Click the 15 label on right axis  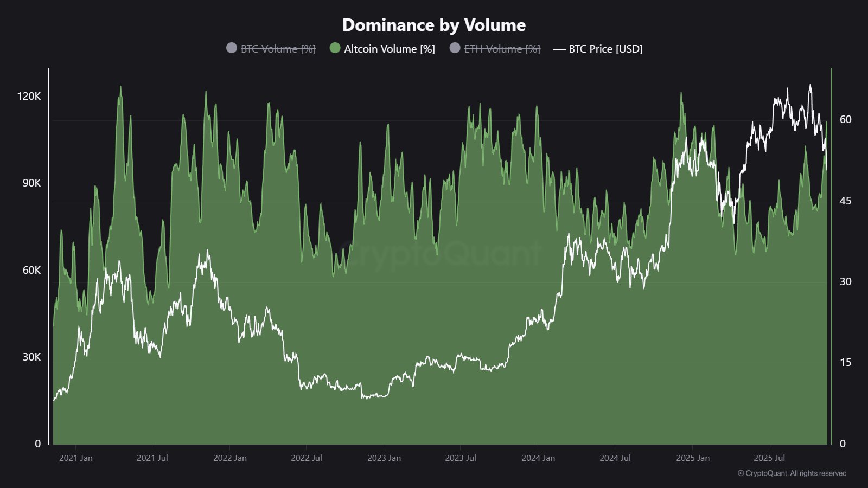pyautogui.click(x=845, y=363)
